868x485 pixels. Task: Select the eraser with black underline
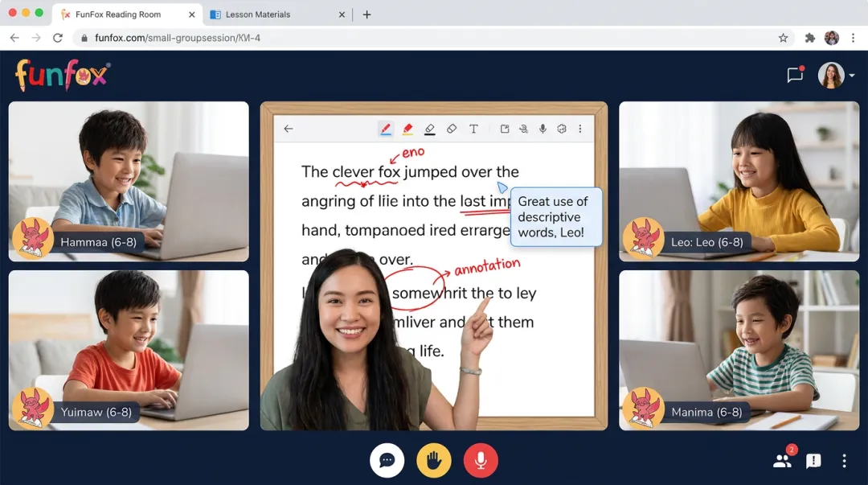[429, 129]
